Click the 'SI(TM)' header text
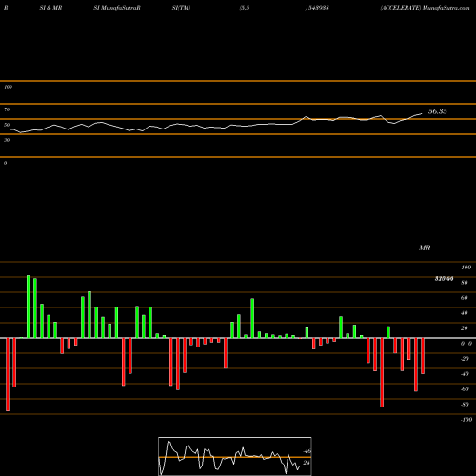This screenshot has width=476, height=476. 181,8
